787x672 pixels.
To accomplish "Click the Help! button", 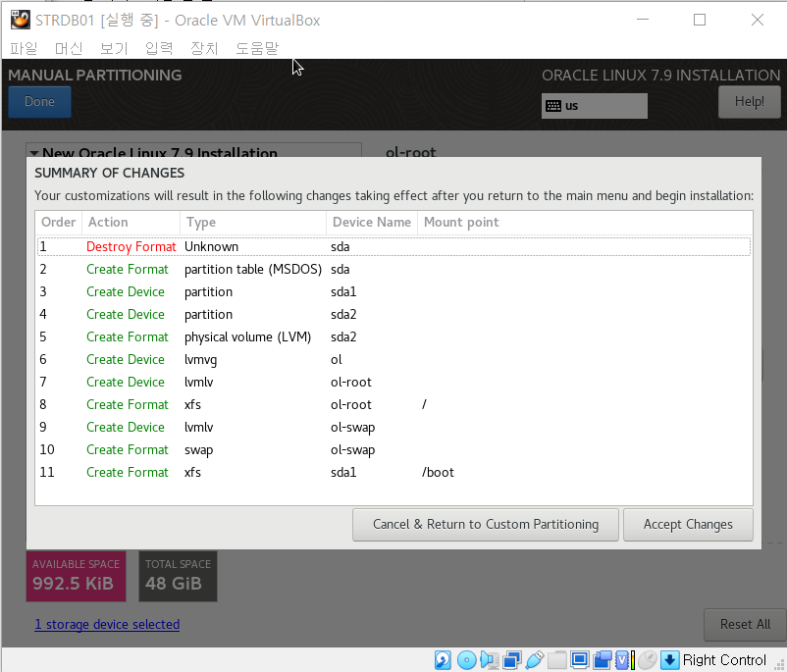I will click(749, 101).
